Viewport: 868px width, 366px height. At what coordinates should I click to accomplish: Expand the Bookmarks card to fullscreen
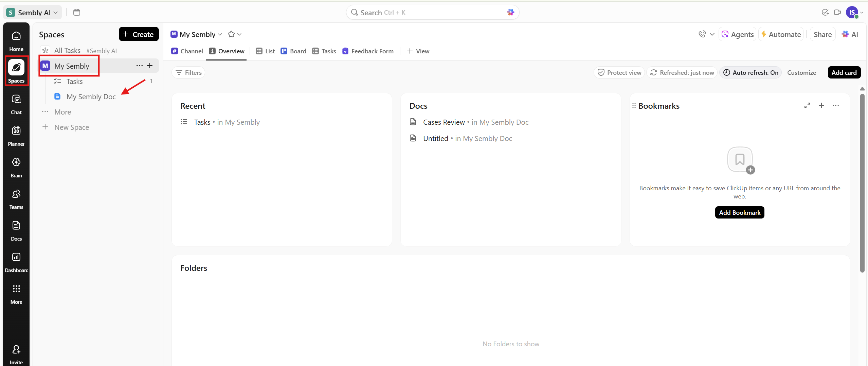pyautogui.click(x=807, y=106)
